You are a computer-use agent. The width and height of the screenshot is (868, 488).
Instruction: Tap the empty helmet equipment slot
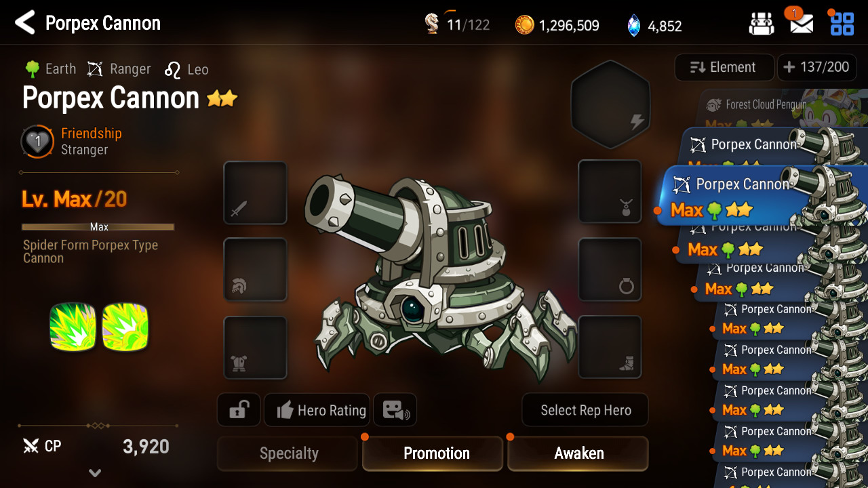tap(255, 270)
